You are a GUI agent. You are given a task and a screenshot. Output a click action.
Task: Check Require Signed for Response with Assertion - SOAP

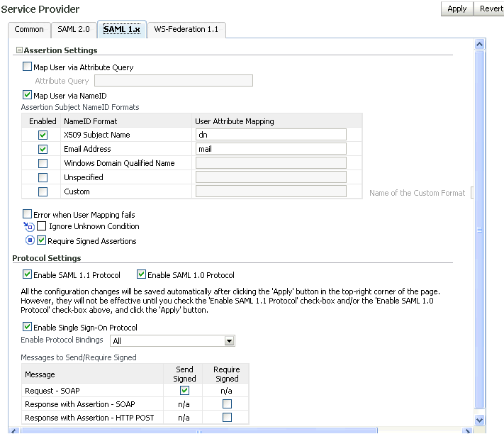(x=227, y=404)
